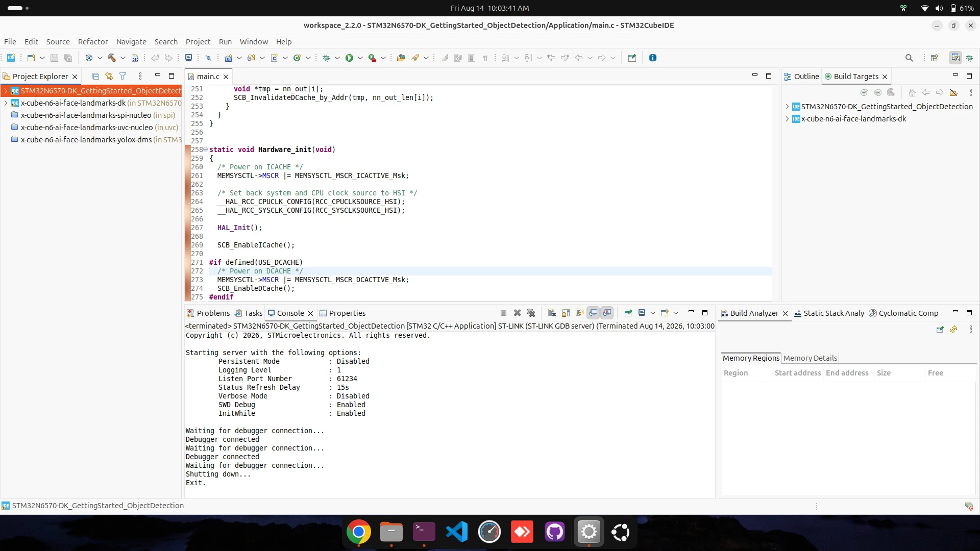Viewport: 980px width, 551px height.
Task: Click the blue Information Center icon
Action: [652, 58]
